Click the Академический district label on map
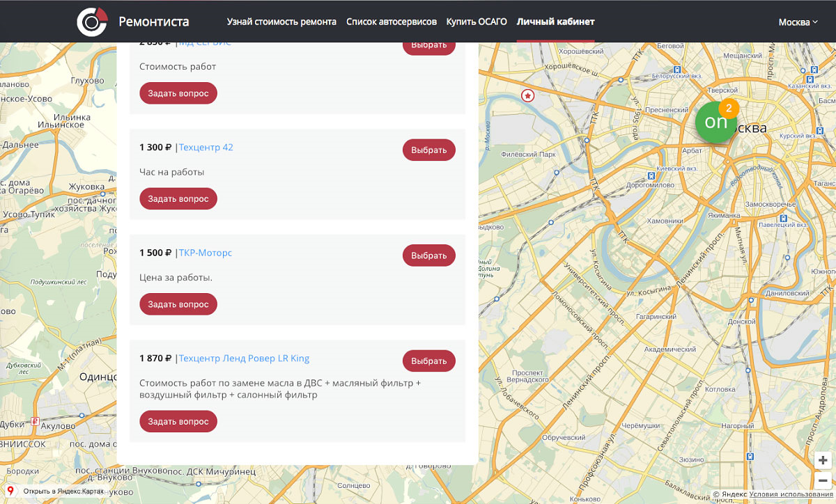 pos(669,349)
